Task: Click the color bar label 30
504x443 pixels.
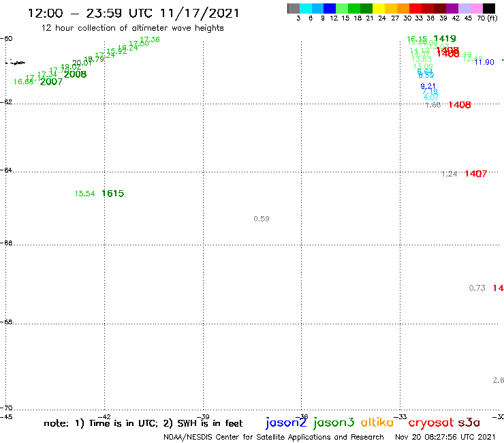Action: pos(407,18)
